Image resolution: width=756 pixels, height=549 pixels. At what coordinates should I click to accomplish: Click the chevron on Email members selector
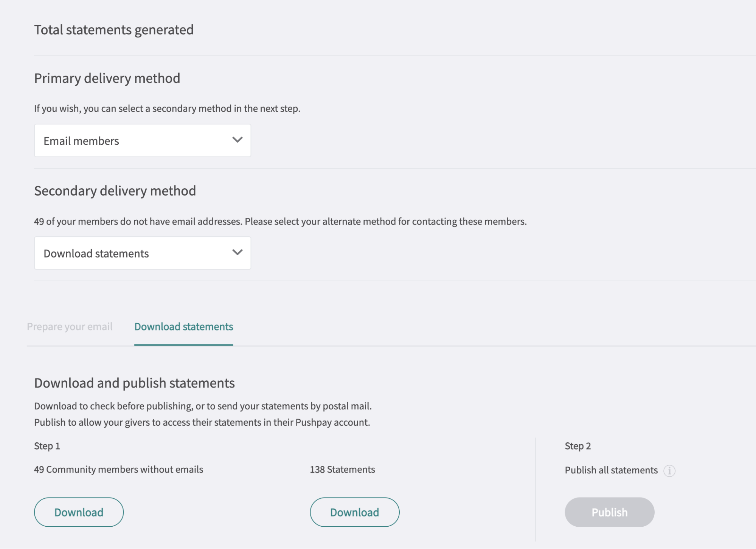pos(237,140)
